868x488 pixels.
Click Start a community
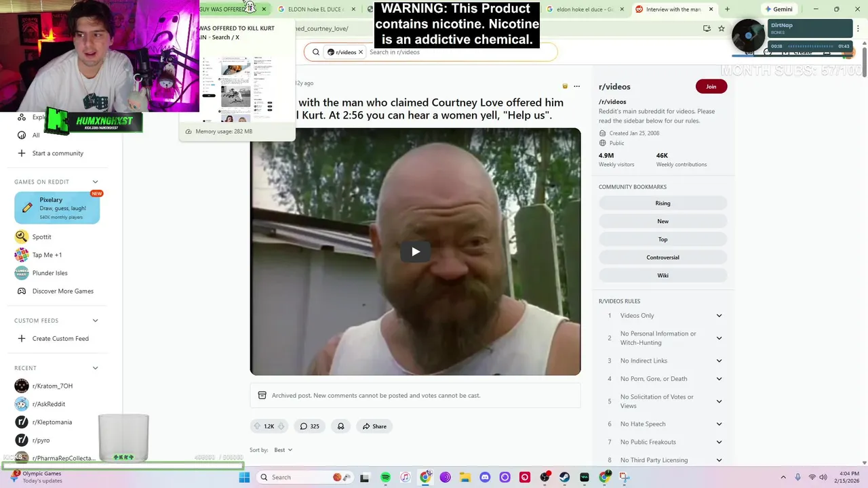click(x=57, y=153)
